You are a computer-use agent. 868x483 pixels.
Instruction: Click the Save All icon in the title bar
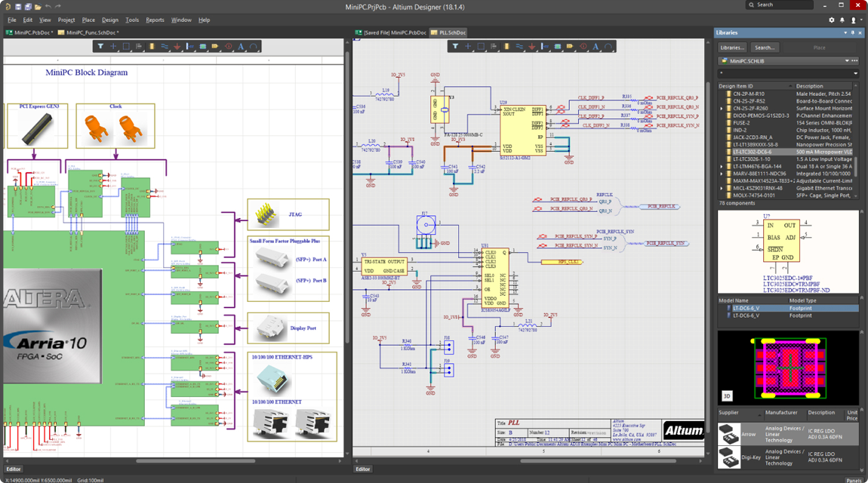(x=28, y=7)
